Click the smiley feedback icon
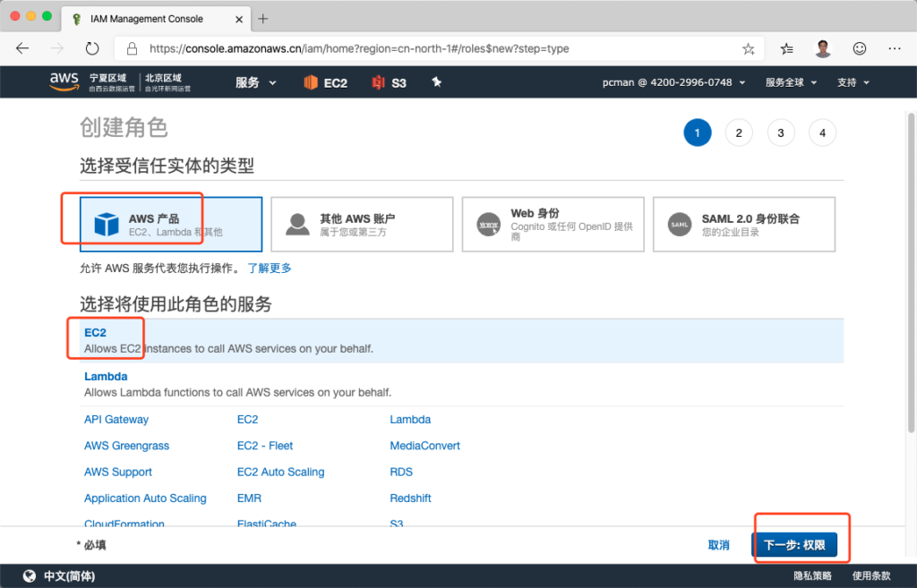917x588 pixels. pos(859,48)
